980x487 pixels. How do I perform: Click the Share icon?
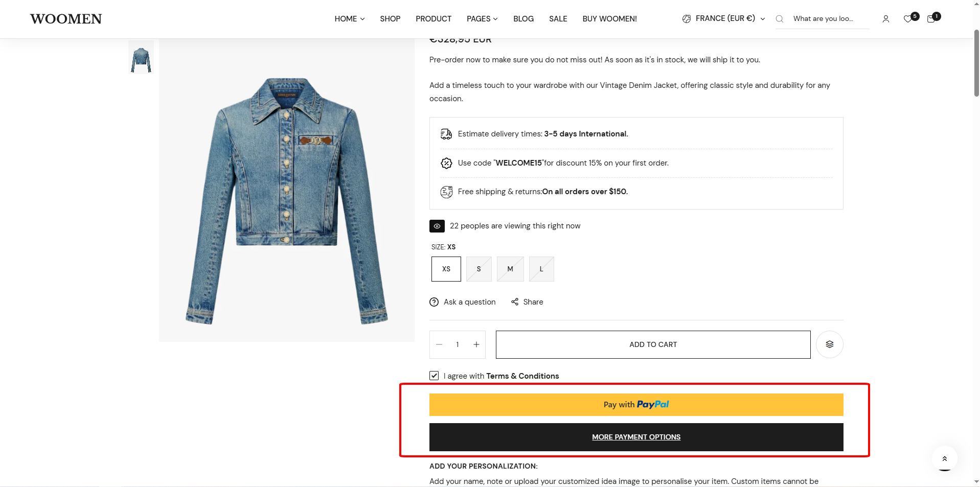click(515, 302)
